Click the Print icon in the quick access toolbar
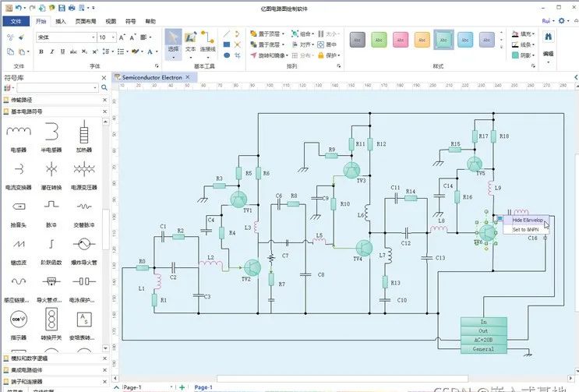 [x=72, y=7]
